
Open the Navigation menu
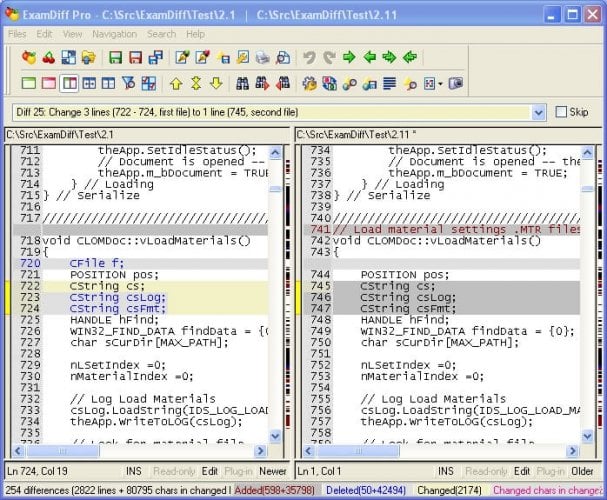pyautogui.click(x=114, y=34)
